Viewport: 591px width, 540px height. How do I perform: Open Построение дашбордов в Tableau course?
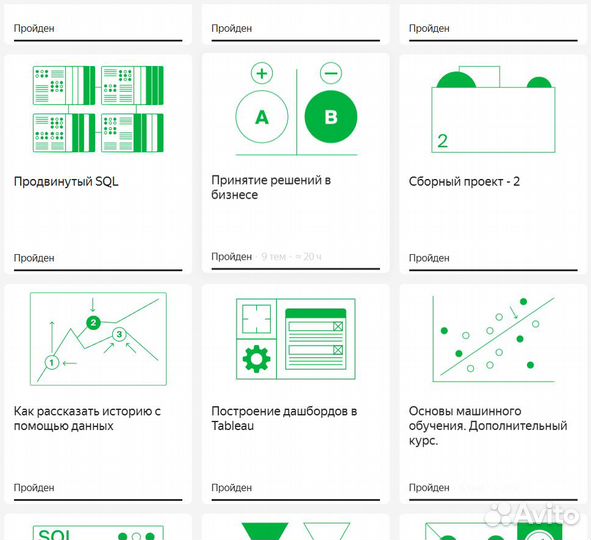click(x=284, y=418)
